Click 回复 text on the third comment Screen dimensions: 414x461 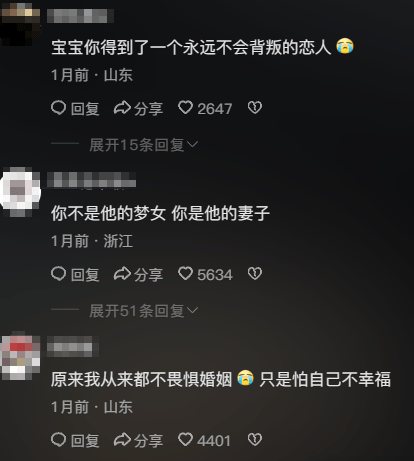(85, 441)
